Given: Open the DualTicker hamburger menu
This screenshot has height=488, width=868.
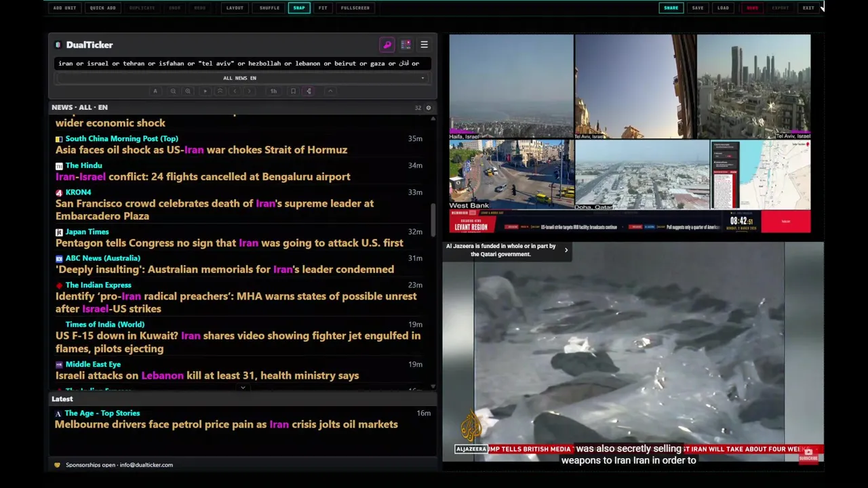Looking at the screenshot, I should 424,45.
